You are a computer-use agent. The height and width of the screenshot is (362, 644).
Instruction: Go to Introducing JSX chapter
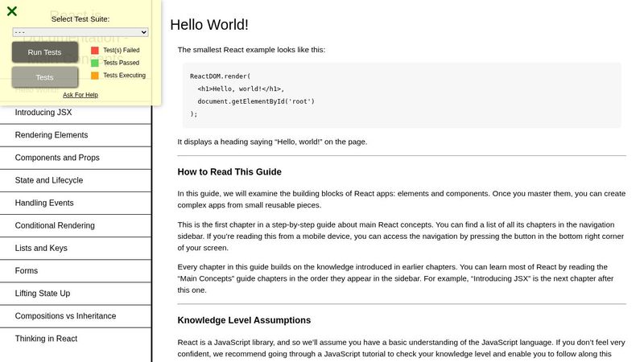click(x=76, y=113)
